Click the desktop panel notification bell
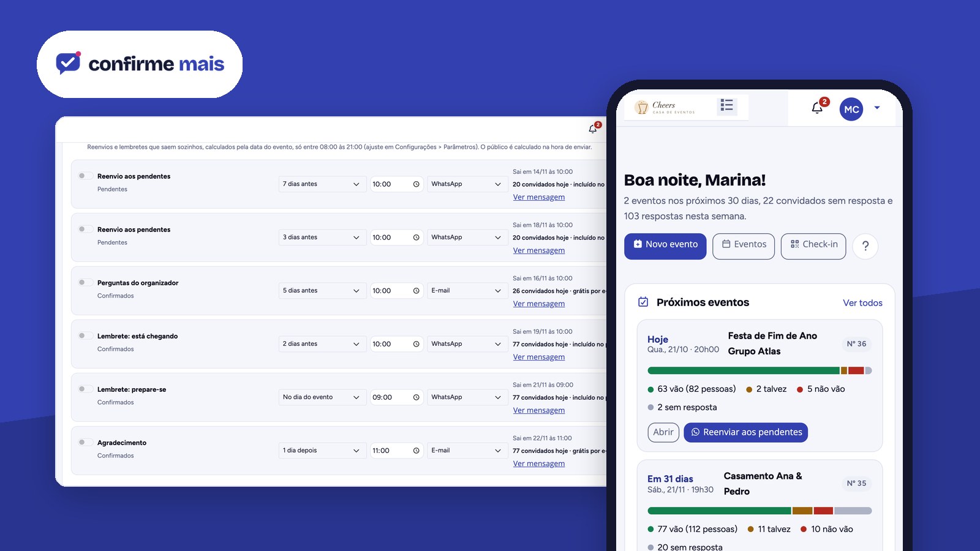The width and height of the screenshot is (980, 551). 594,128
